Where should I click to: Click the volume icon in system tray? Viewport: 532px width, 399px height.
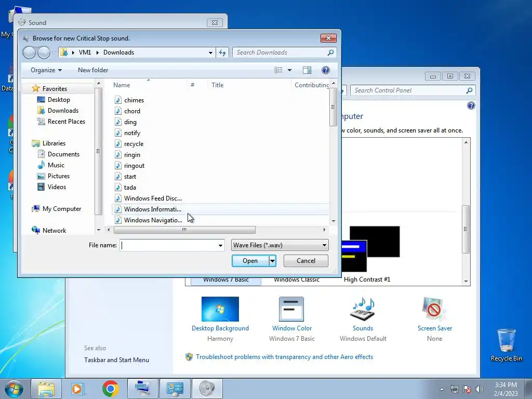point(479,389)
